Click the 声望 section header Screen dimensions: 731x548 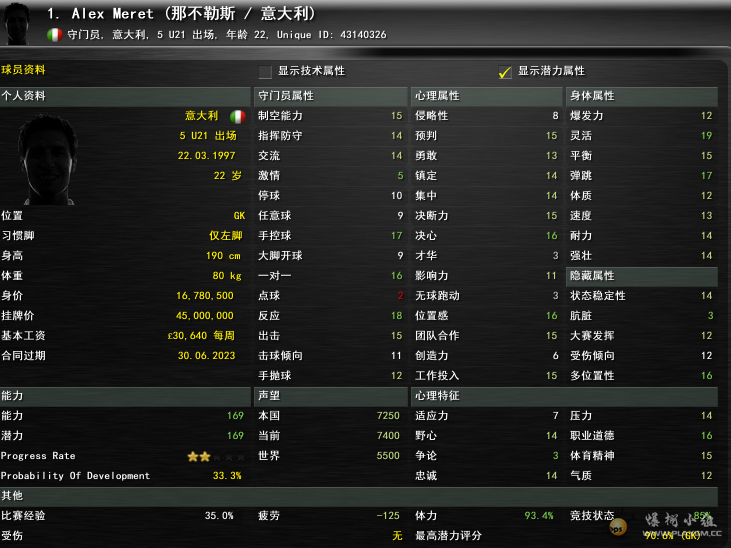pos(331,396)
